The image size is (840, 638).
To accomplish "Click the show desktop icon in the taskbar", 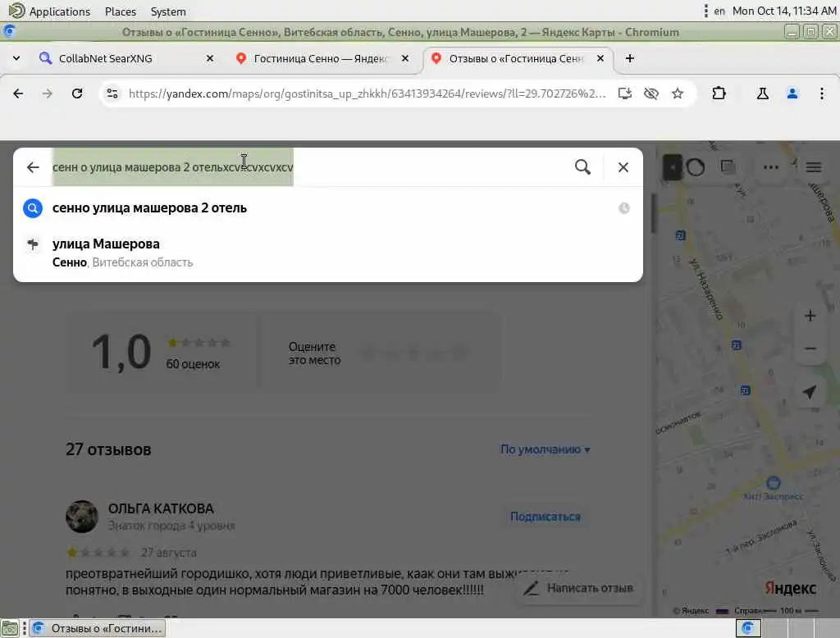I will point(10,628).
